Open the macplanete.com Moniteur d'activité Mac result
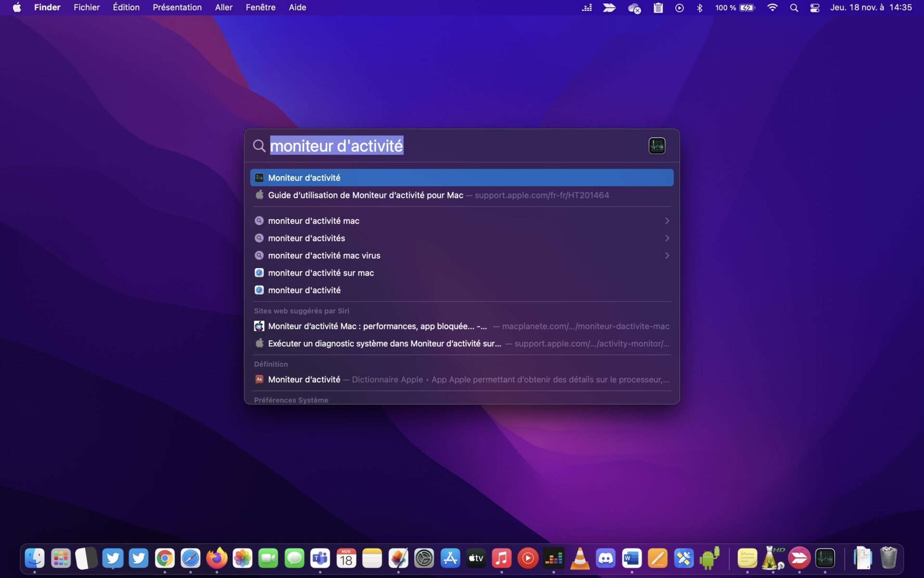924x578 pixels. pyautogui.click(x=462, y=326)
